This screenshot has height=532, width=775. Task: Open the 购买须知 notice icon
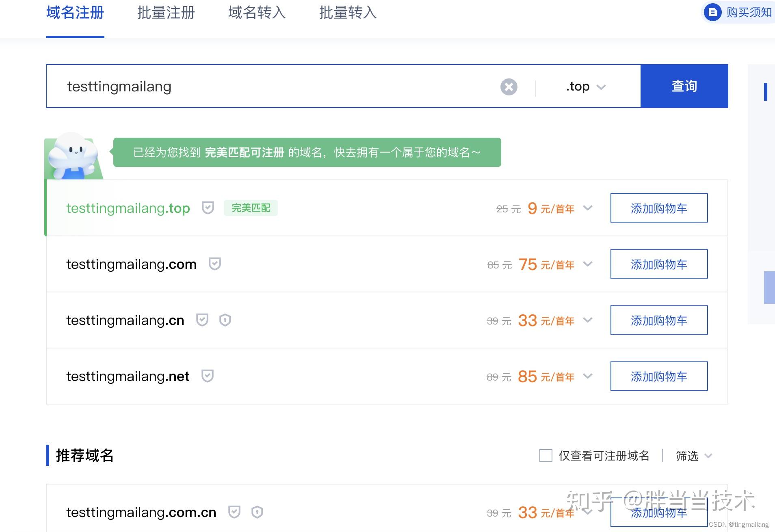pyautogui.click(x=712, y=13)
